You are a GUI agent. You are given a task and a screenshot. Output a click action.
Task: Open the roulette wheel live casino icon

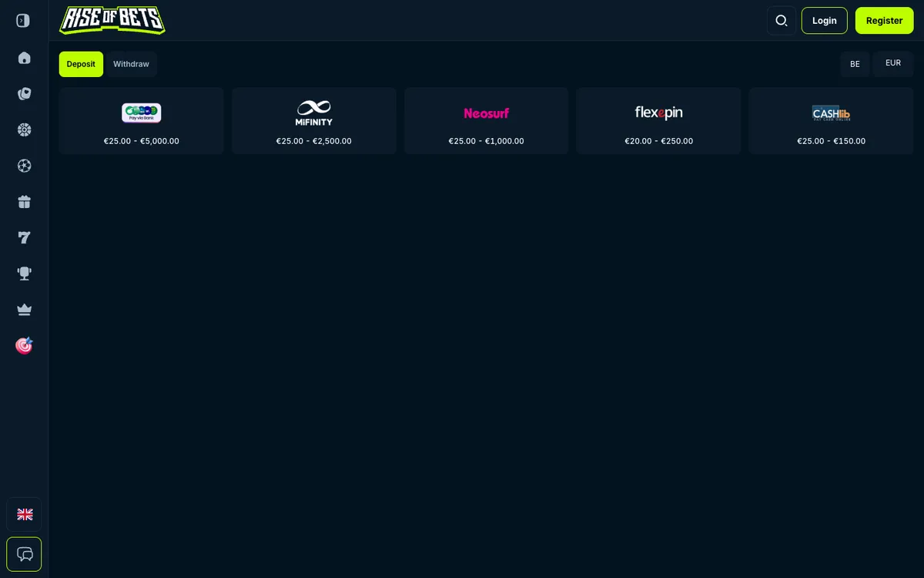(24, 129)
